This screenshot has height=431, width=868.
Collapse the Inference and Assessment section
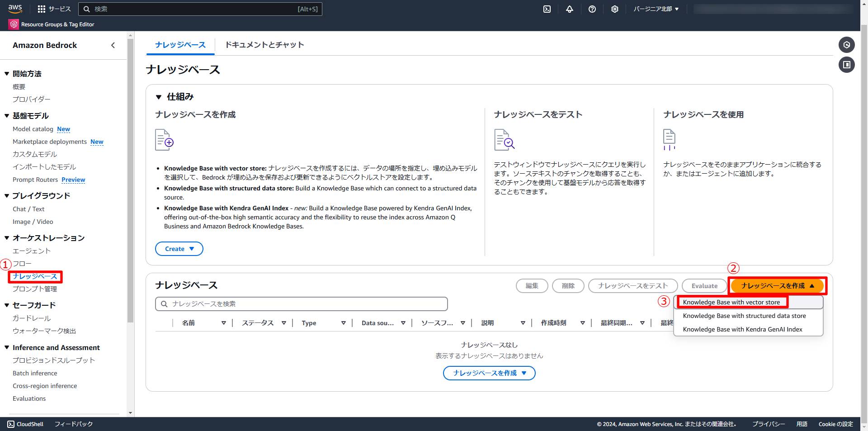(x=7, y=347)
